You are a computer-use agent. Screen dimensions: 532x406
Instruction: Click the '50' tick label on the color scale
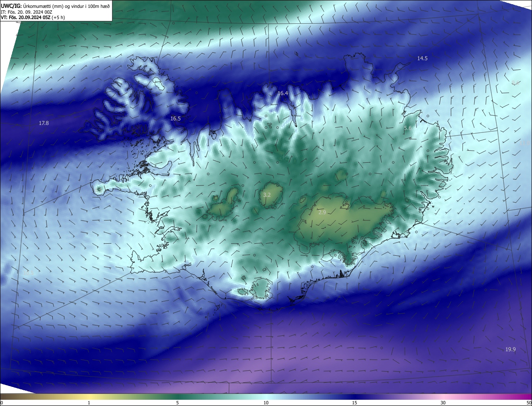529,403
